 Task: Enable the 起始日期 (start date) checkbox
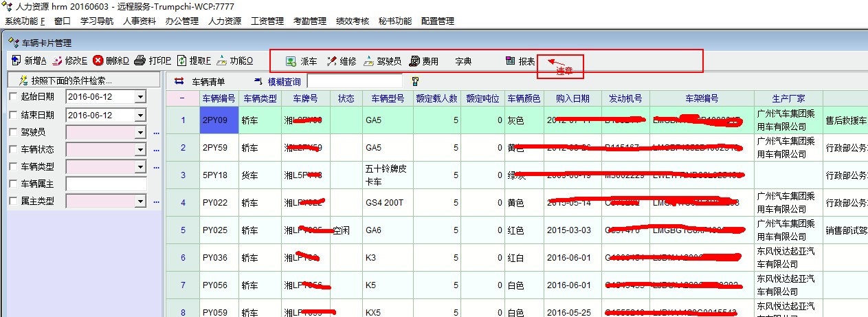click(13, 98)
